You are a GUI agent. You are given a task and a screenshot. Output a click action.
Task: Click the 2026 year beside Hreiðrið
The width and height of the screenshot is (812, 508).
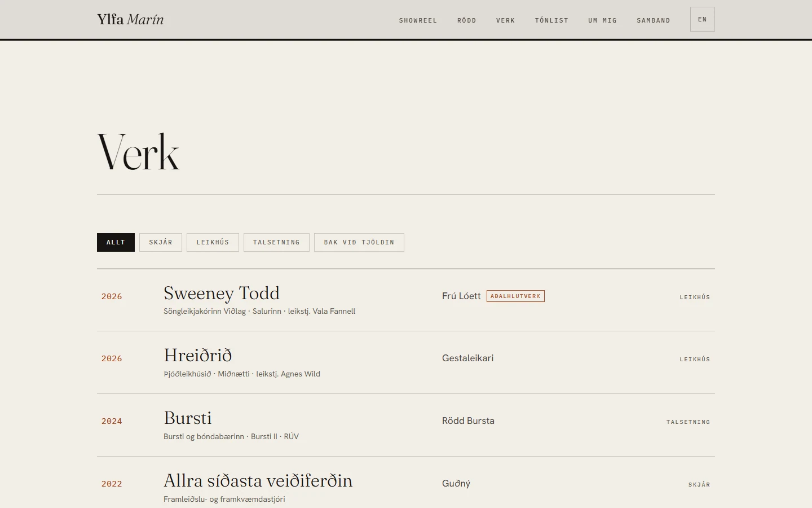pos(112,358)
